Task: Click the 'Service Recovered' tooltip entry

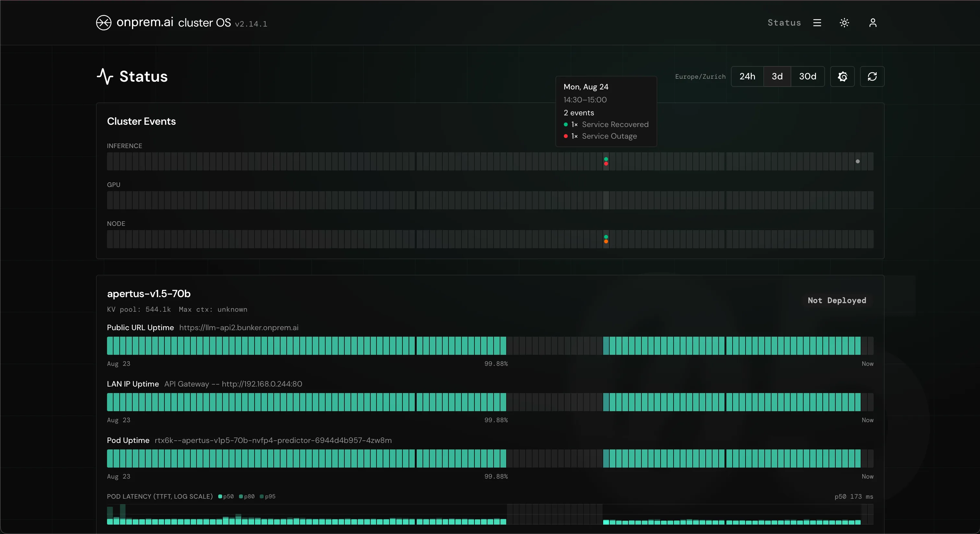Action: (x=615, y=124)
